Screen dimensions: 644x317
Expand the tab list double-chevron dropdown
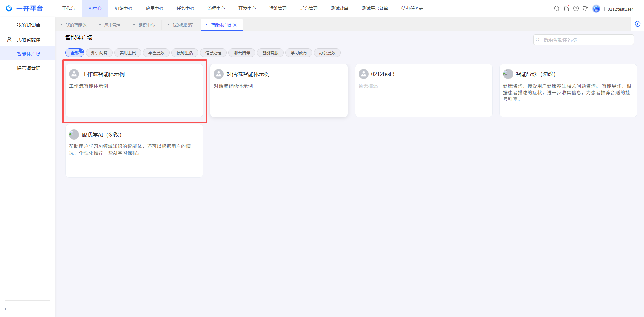click(x=638, y=24)
